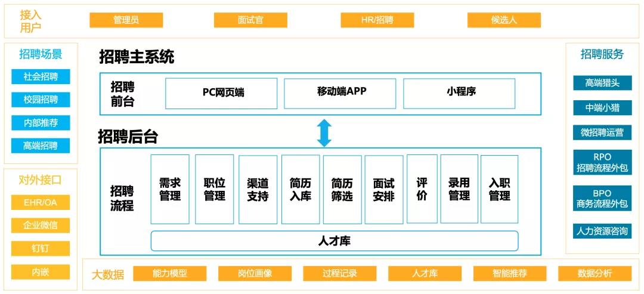
Task: Open the 智能推荐 big data block
Action: 510,274
